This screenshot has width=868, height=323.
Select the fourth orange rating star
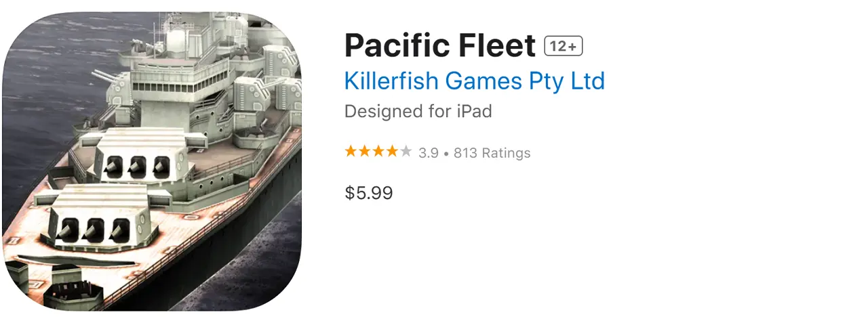pyautogui.click(x=392, y=152)
